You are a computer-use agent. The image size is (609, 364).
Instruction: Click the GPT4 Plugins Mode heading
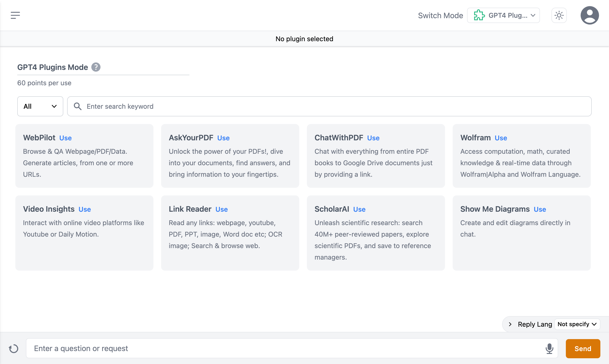[x=53, y=67]
